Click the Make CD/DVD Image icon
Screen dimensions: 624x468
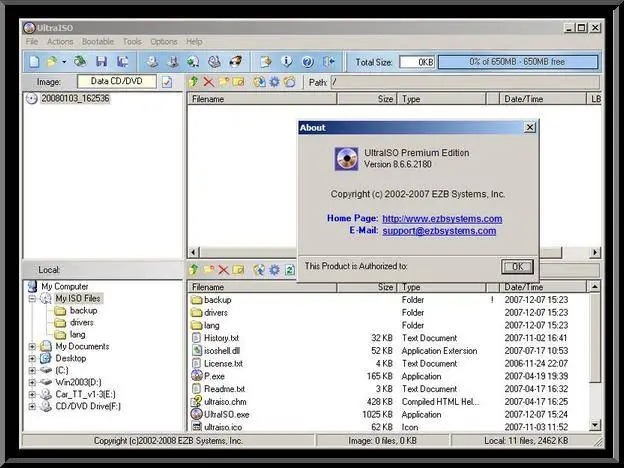point(152,62)
